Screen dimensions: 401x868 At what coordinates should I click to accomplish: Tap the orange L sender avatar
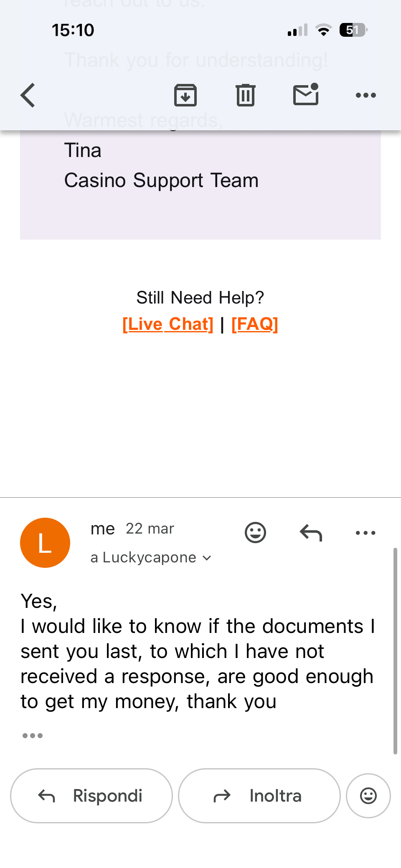pos(45,543)
